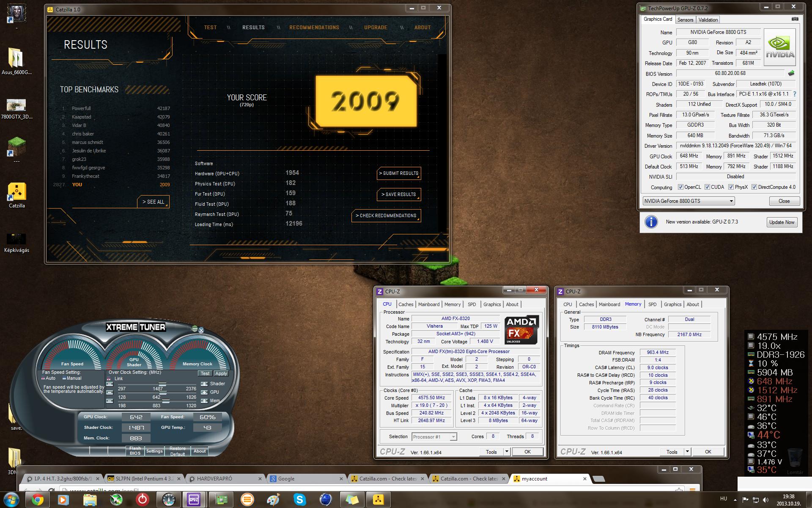Close the myaccount browser tab
The width and height of the screenshot is (812, 508).
[x=584, y=479]
